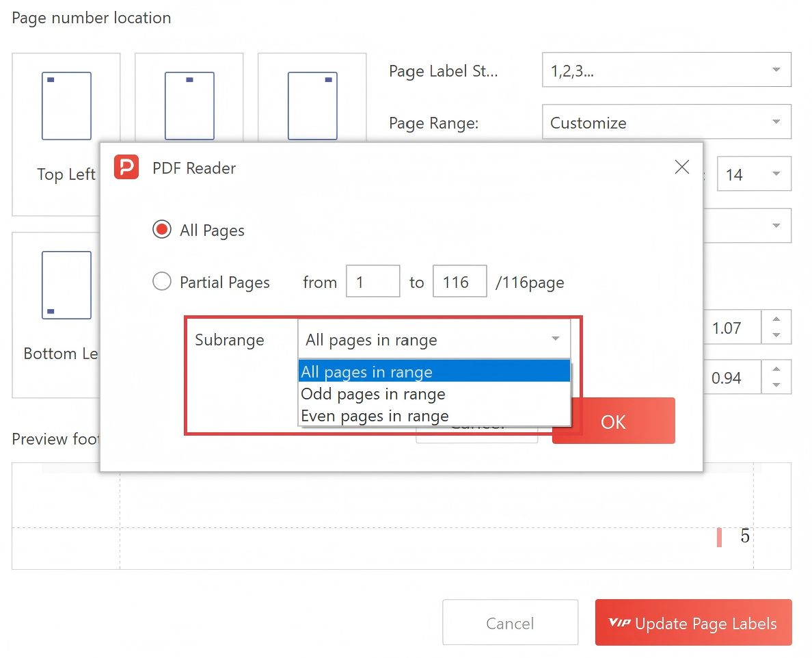Choose 'Even pages in range' option
Viewport: 812px width, 658px height.
pos(434,415)
